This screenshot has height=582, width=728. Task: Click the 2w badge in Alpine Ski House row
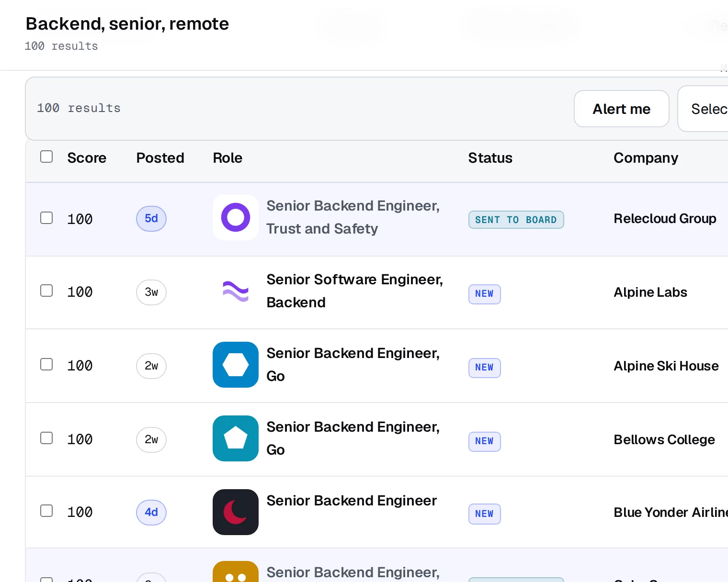(151, 366)
